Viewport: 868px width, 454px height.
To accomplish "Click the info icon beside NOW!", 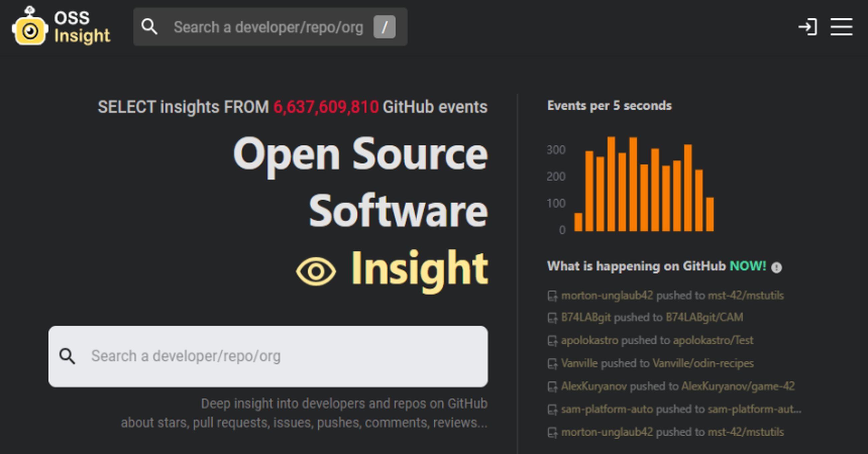I will (x=777, y=267).
